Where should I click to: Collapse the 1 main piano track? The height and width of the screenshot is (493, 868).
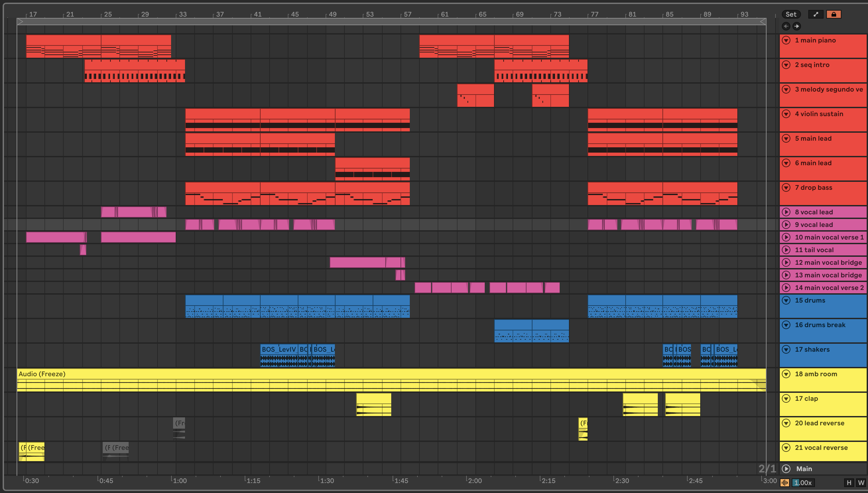pos(786,40)
